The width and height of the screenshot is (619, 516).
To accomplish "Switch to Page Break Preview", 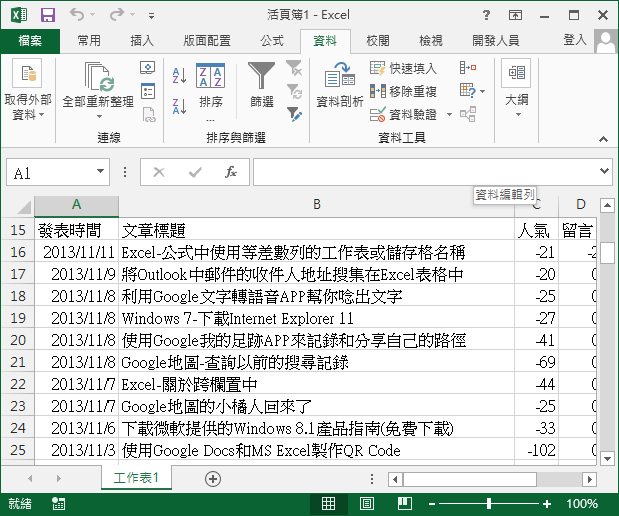I will (404, 503).
